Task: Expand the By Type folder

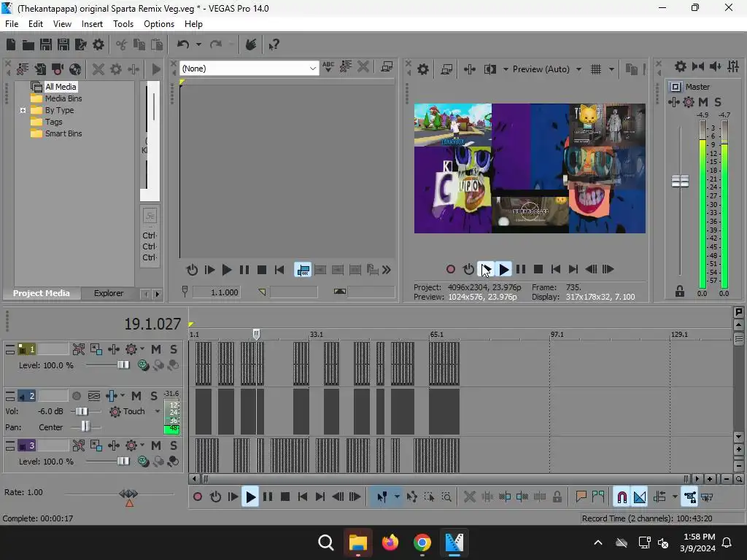Action: 23,111
